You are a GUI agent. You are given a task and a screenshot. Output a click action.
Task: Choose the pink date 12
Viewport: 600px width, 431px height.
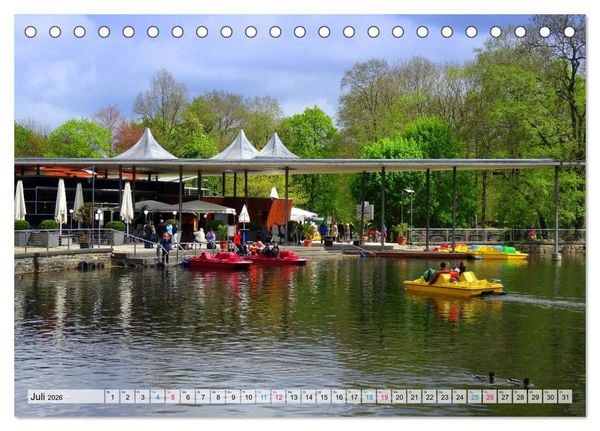pos(279,397)
